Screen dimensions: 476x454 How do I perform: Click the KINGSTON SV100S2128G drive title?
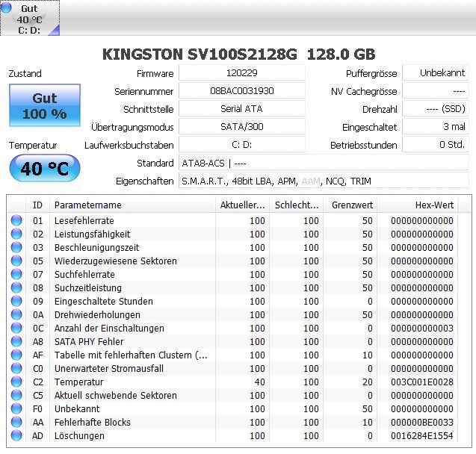point(238,55)
